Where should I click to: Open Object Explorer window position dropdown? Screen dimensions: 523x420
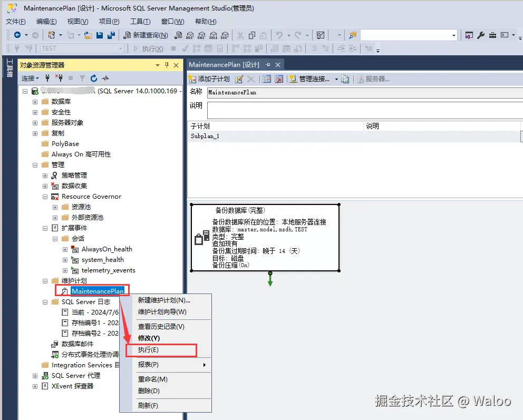point(158,65)
